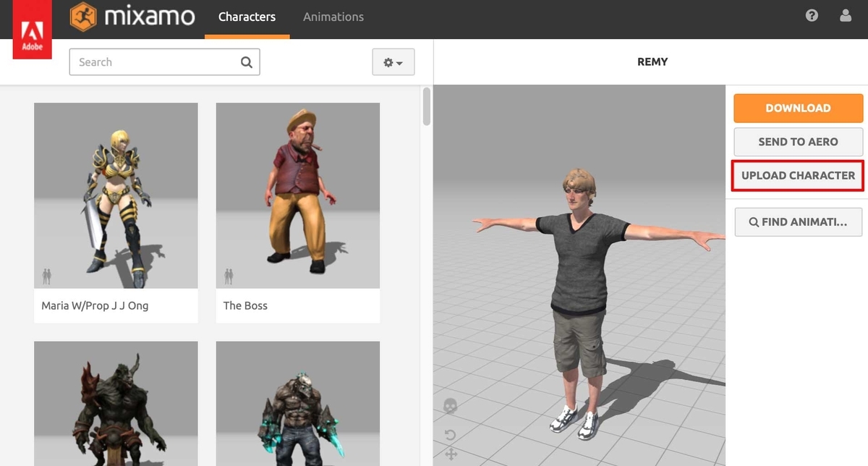Screen dimensions: 868x466
Task: Open the gear settings dropdown
Action: pyautogui.click(x=393, y=62)
